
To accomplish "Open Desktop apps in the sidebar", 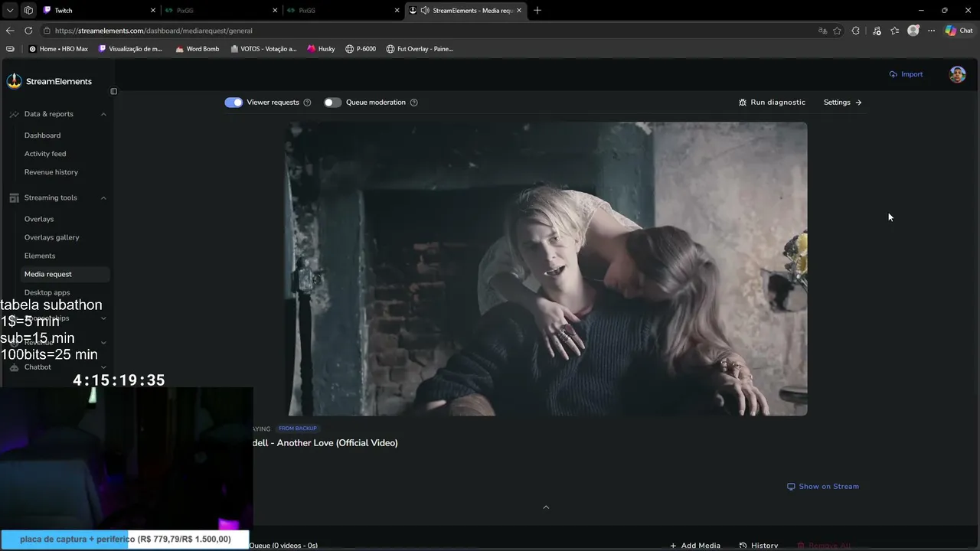I will [x=47, y=292].
